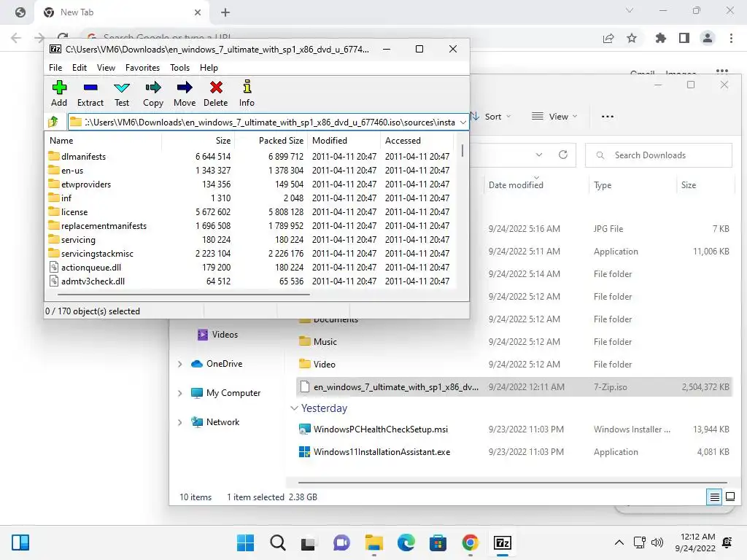The width and height of the screenshot is (747, 560).
Task: Expand the File Explorer address history dropdown
Action: pyautogui.click(x=539, y=155)
